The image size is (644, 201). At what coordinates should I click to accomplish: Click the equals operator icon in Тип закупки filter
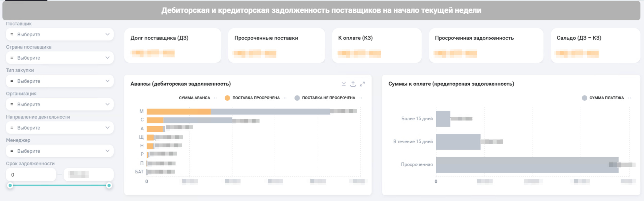12,81
